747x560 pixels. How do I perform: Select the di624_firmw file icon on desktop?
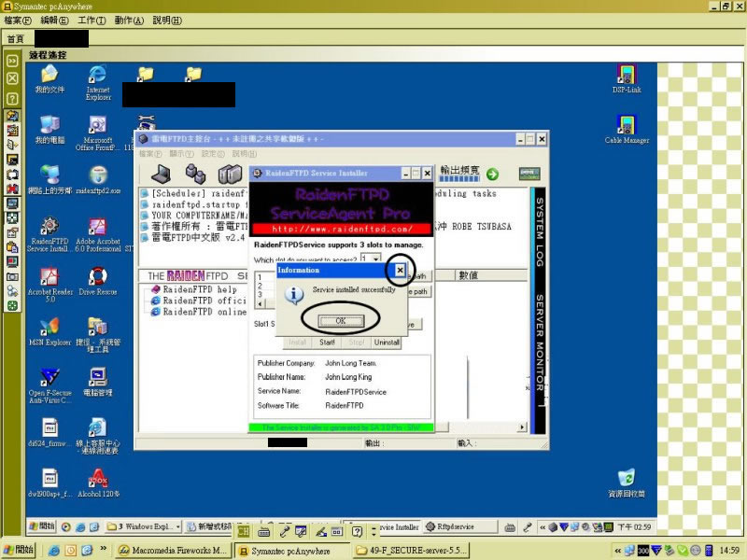coord(49,432)
